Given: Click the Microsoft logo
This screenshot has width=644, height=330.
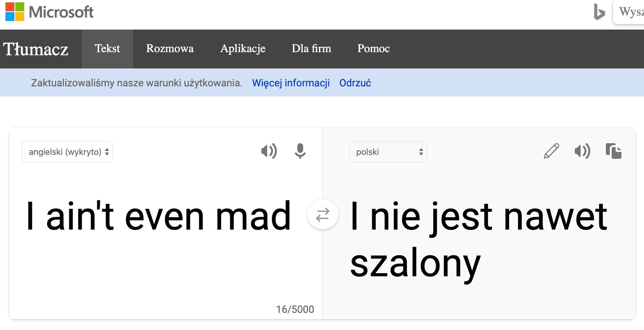Looking at the screenshot, I should tap(49, 12).
